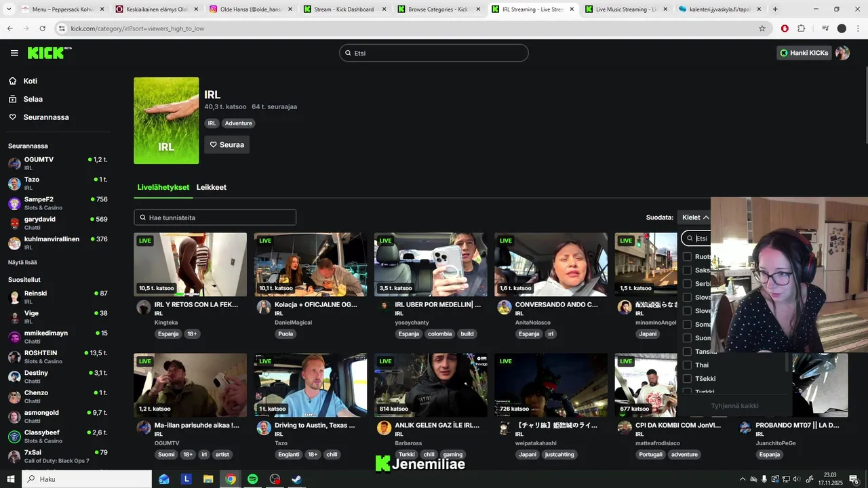Viewport: 868px width, 488px height.
Task: Open the Outlook mail taskbar icon
Action: point(164,479)
